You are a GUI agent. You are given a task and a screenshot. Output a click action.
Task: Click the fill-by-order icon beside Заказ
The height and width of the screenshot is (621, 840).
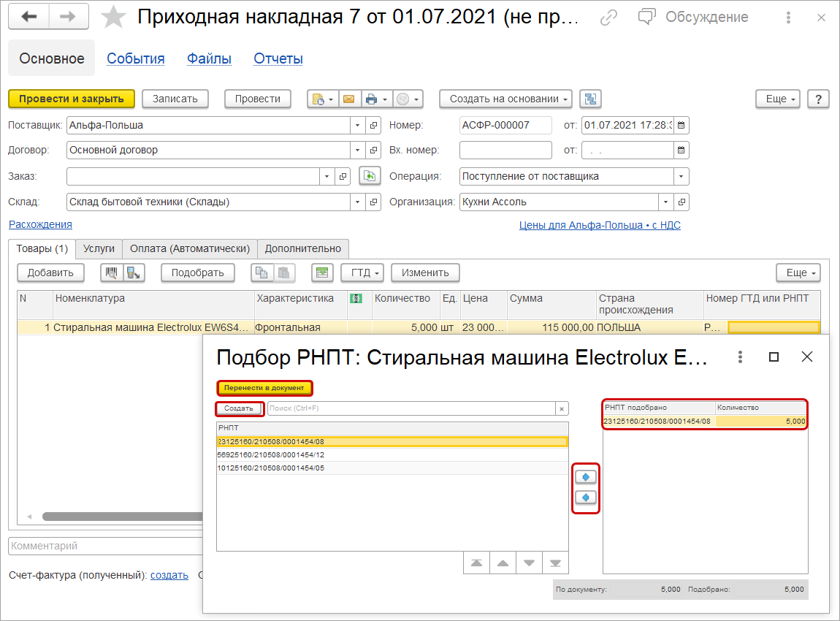[370, 176]
